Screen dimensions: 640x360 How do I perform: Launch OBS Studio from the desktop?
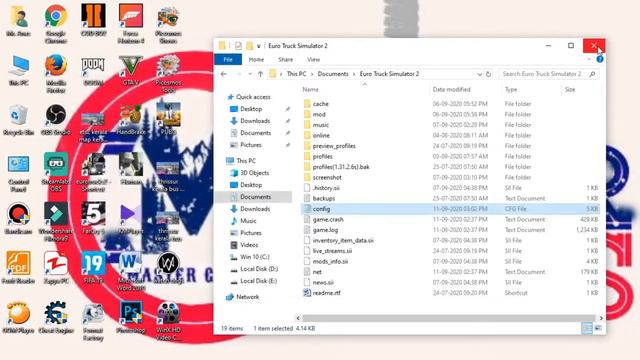pyautogui.click(x=56, y=120)
